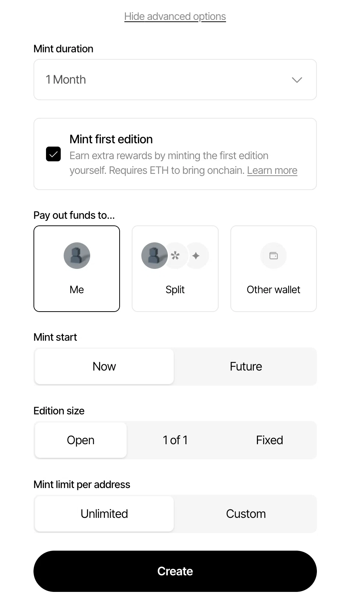Image resolution: width=364 pixels, height=607 pixels.
Task: Set Mint start to Future
Action: (245, 366)
